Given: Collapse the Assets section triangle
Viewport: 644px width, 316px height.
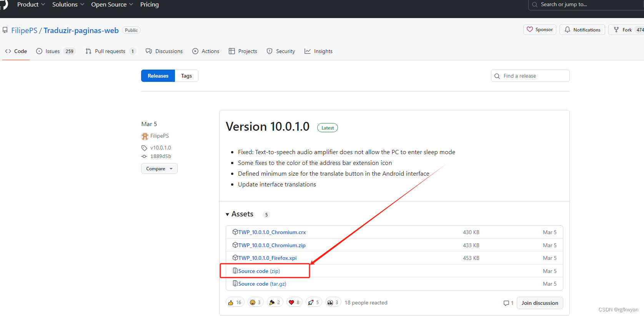Looking at the screenshot, I should click(x=228, y=215).
